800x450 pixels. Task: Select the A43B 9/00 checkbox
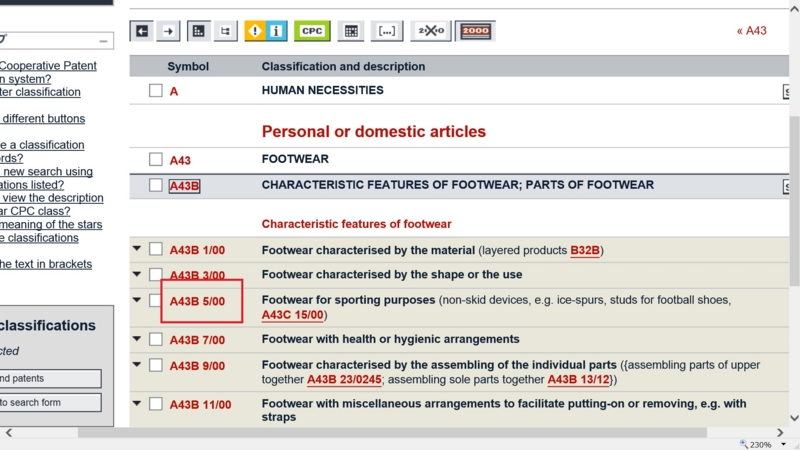click(156, 365)
